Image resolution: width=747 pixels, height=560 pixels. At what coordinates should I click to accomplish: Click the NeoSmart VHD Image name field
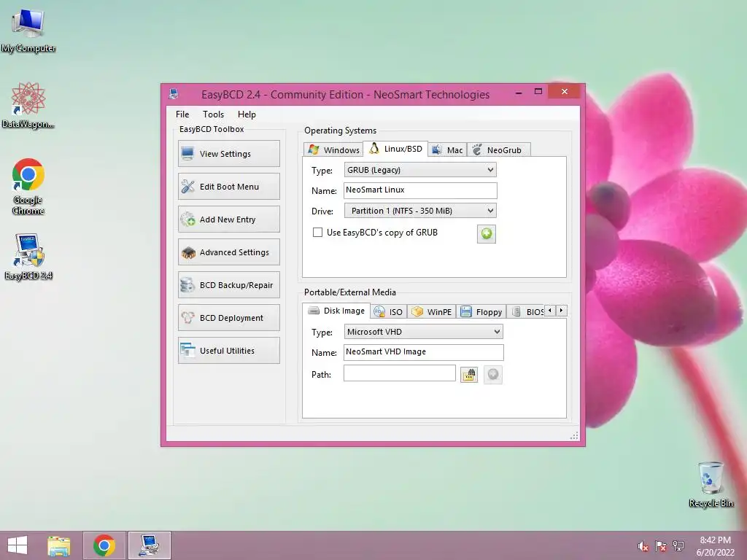tap(423, 352)
